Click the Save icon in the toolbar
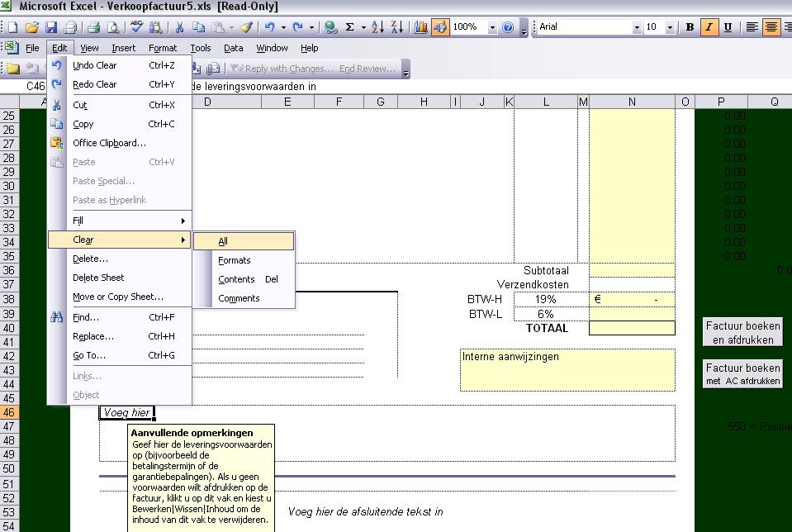The height and width of the screenshot is (532, 792). click(x=51, y=27)
